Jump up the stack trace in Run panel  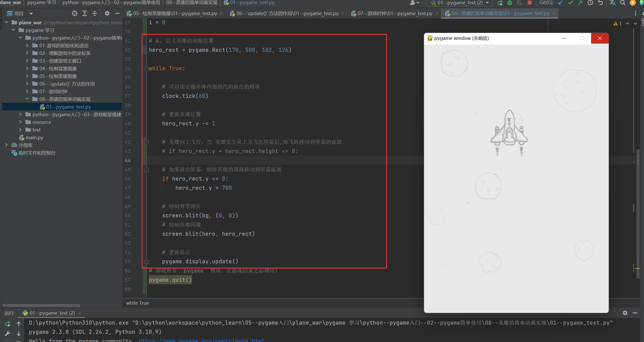(x=19, y=324)
